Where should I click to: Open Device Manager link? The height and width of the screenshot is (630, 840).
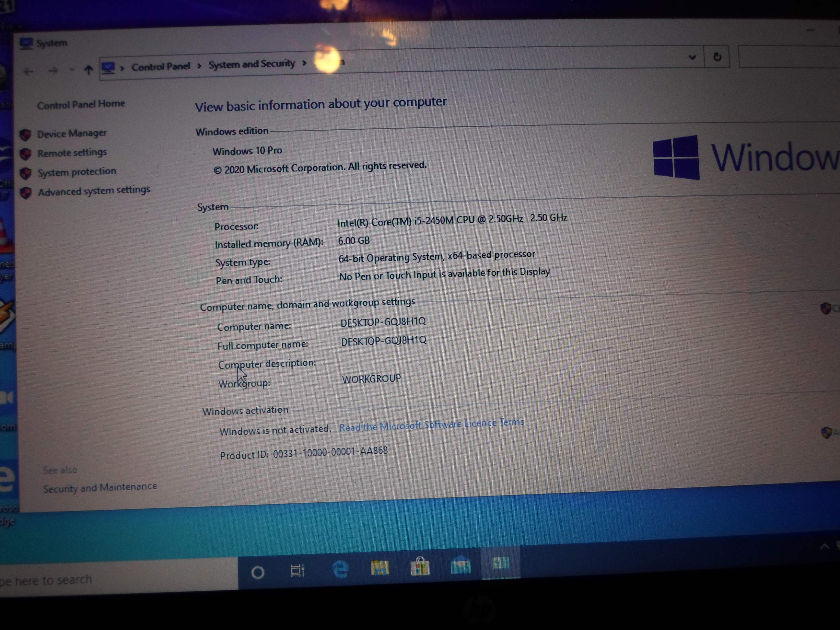[x=72, y=133]
